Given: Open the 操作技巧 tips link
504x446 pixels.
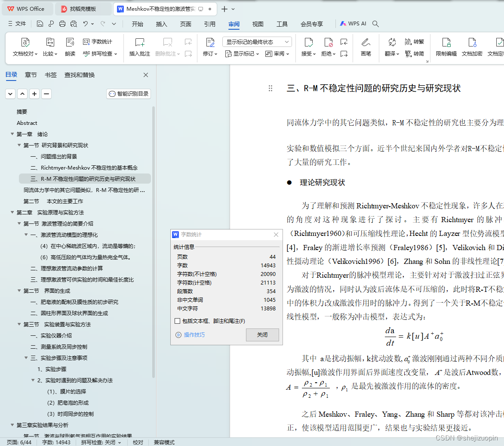Looking at the screenshot, I should click(x=190, y=335).
